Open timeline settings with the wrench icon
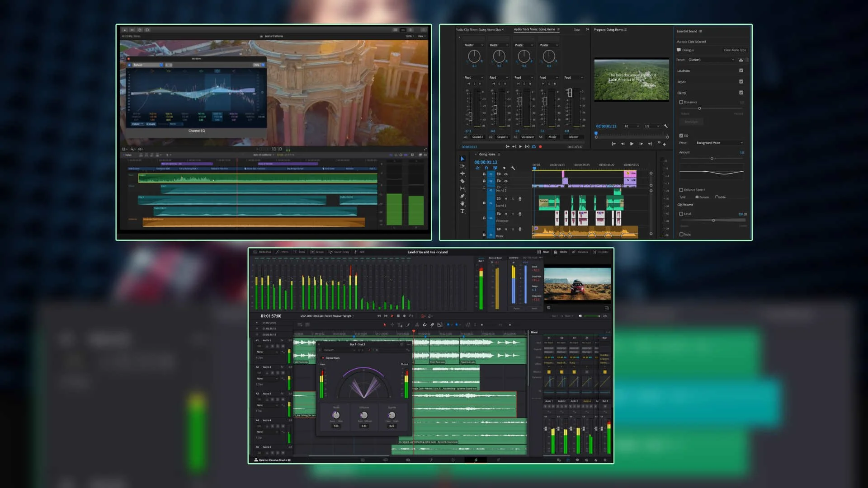Image resolution: width=868 pixels, height=488 pixels. [514, 168]
